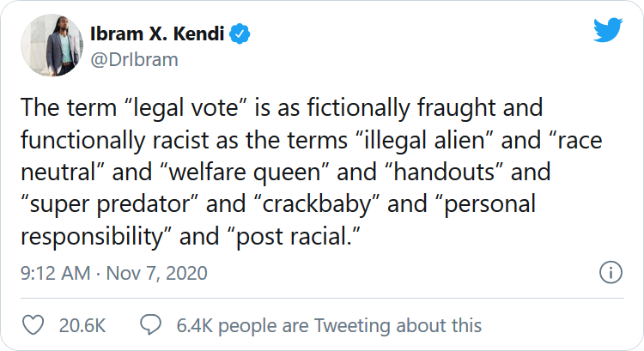
Task: Click the "post racial." ending of the tweet
Action: 294,237
